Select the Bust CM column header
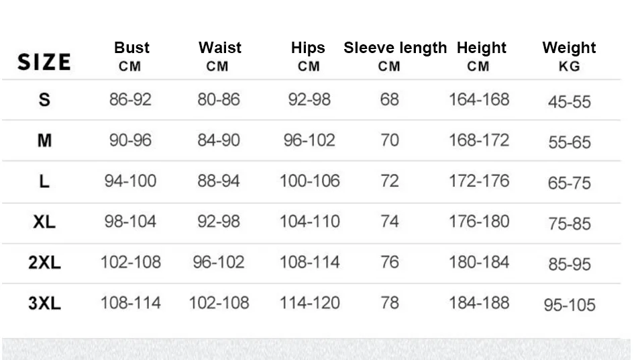The height and width of the screenshot is (360, 644). (131, 56)
